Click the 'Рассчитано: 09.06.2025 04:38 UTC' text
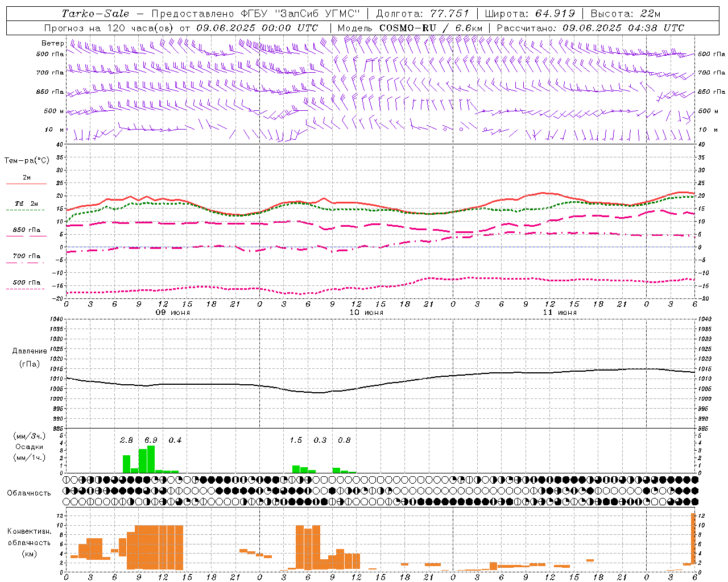The image size is (728, 582). (x=590, y=28)
